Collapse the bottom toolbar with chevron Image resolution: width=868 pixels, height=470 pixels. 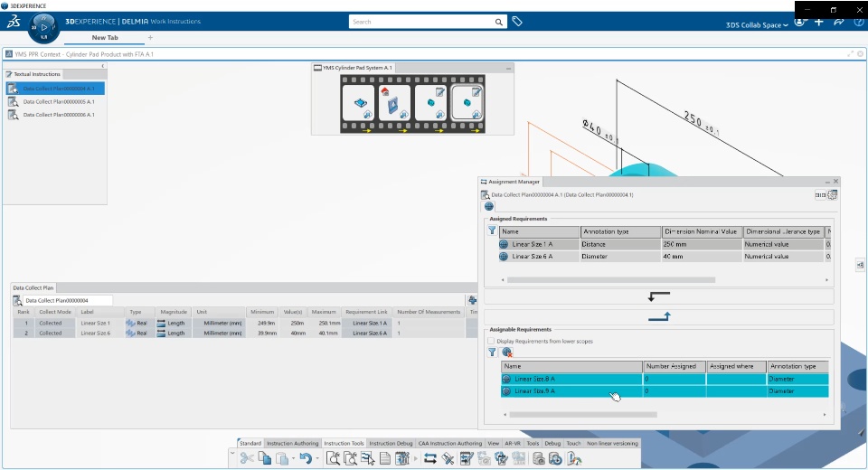click(x=232, y=454)
